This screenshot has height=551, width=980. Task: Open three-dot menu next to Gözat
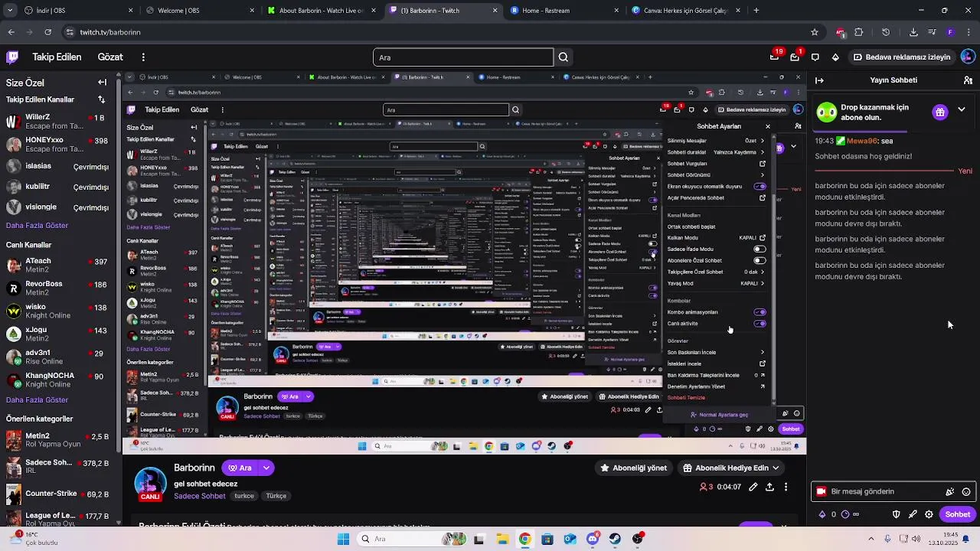pyautogui.click(x=143, y=57)
